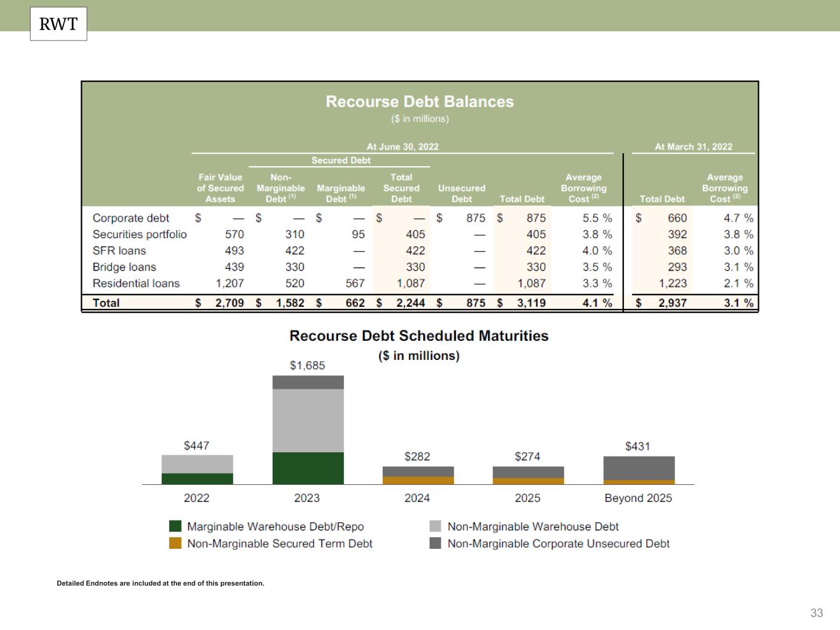Click the $431 value label in the chart
This screenshot has width=840, height=630.
pyautogui.click(x=638, y=446)
